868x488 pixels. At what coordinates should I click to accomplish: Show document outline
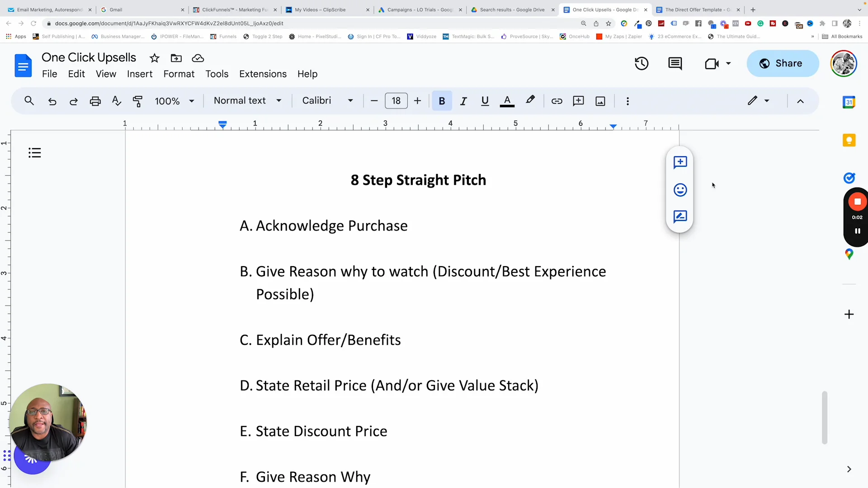(x=34, y=153)
